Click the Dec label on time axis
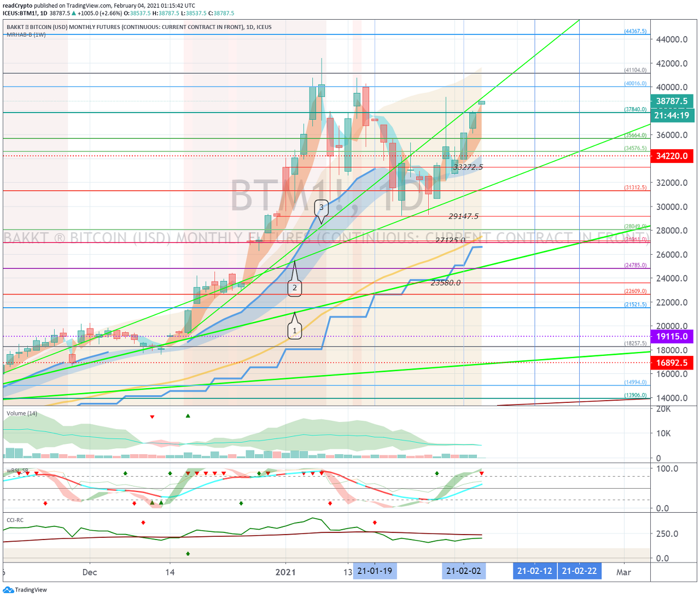The width and height of the screenshot is (700, 598). tap(90, 572)
